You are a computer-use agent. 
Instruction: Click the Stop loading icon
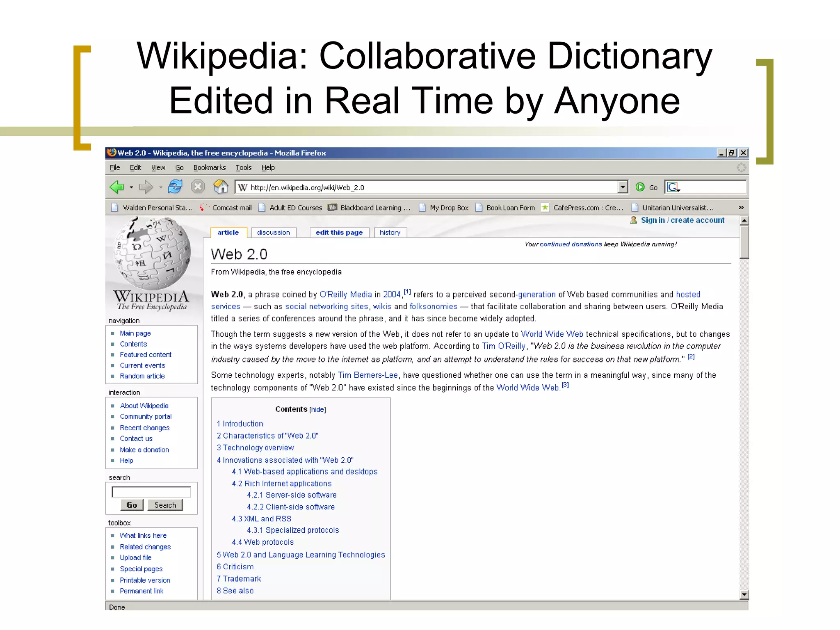pos(198,187)
